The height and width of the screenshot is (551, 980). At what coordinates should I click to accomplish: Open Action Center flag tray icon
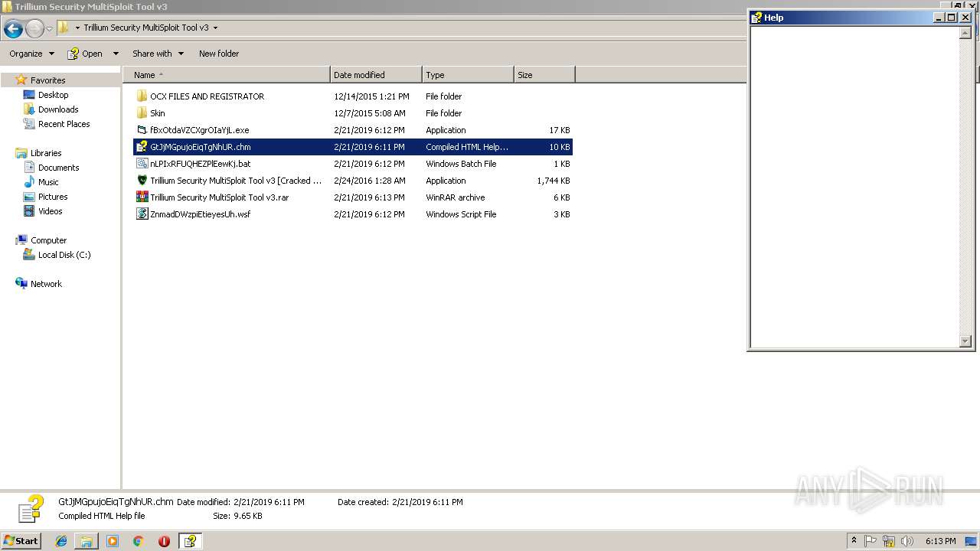[x=871, y=541]
